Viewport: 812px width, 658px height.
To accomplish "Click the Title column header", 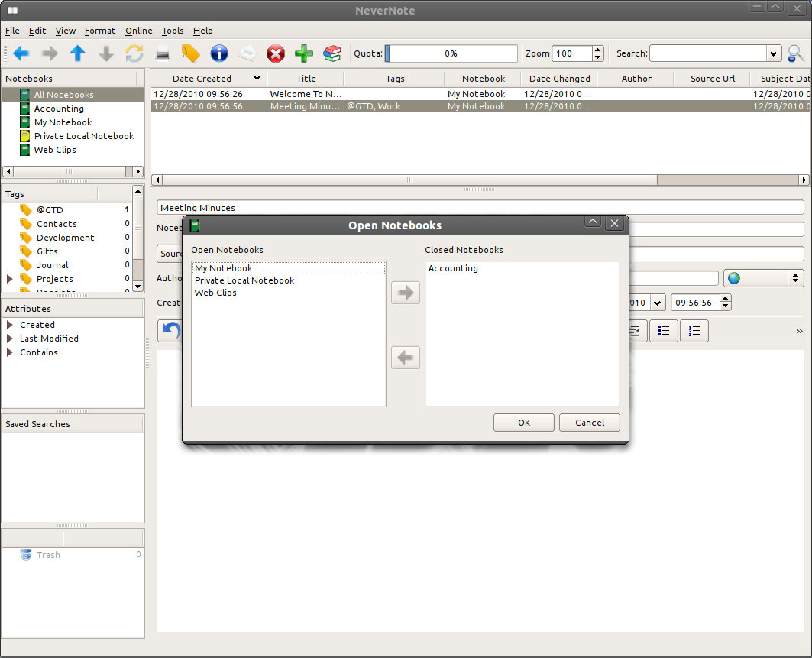I will (x=306, y=78).
